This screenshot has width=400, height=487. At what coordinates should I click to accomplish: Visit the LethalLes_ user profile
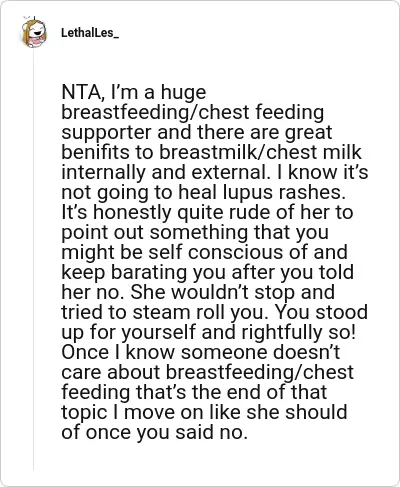[x=90, y=33]
